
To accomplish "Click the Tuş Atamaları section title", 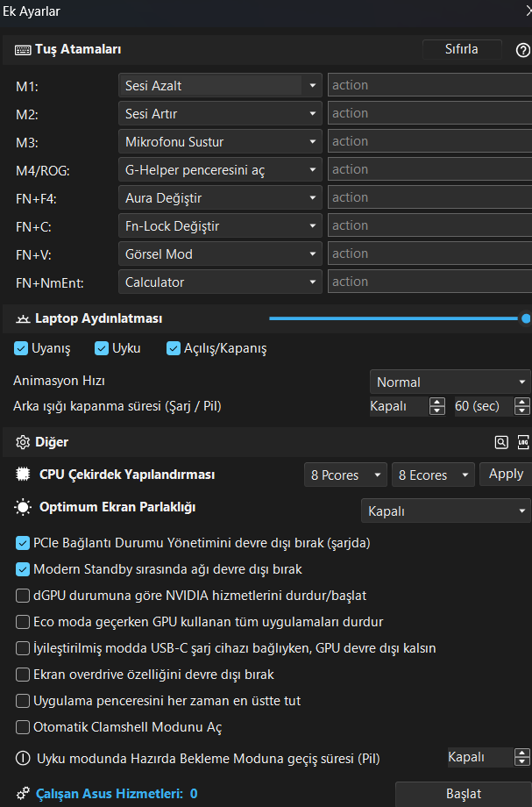I will coord(78,49).
